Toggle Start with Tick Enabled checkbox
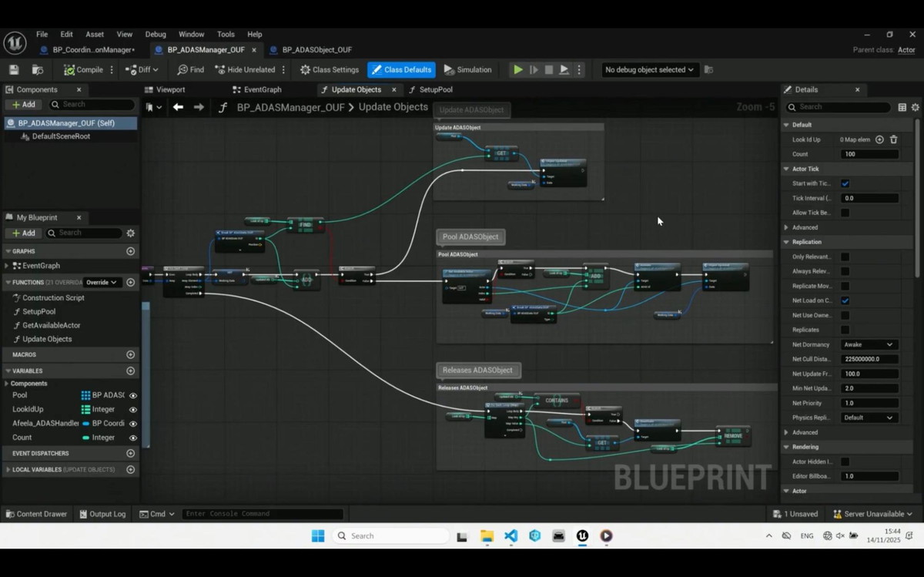This screenshot has height=577, width=924. (x=845, y=183)
